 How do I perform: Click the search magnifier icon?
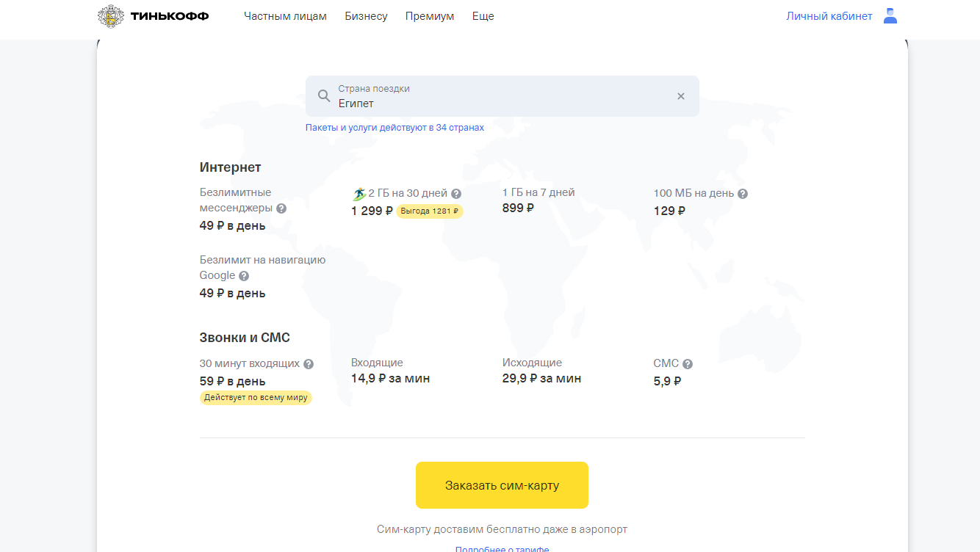coord(324,96)
